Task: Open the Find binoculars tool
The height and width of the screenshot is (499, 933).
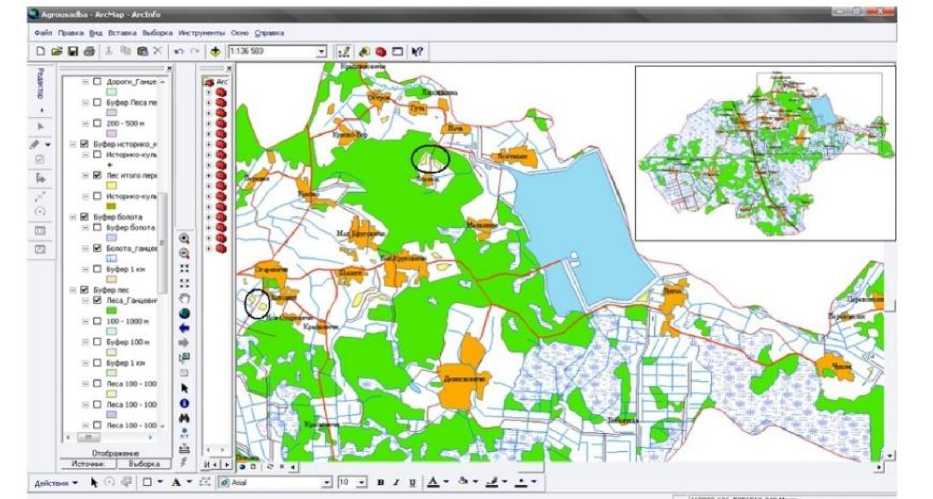Action: tap(184, 418)
